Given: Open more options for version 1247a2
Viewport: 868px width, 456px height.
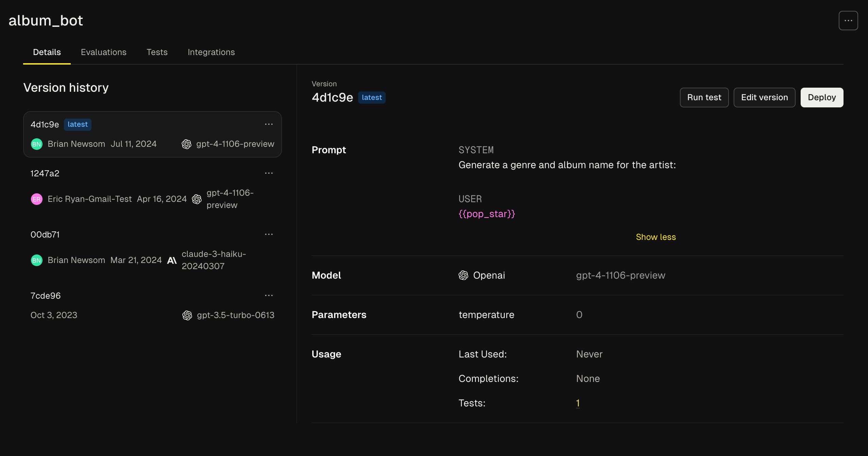Looking at the screenshot, I should 269,173.
